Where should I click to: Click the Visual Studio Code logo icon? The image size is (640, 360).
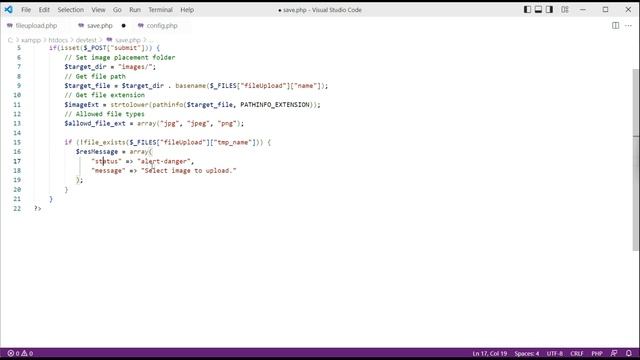coord(8,9)
